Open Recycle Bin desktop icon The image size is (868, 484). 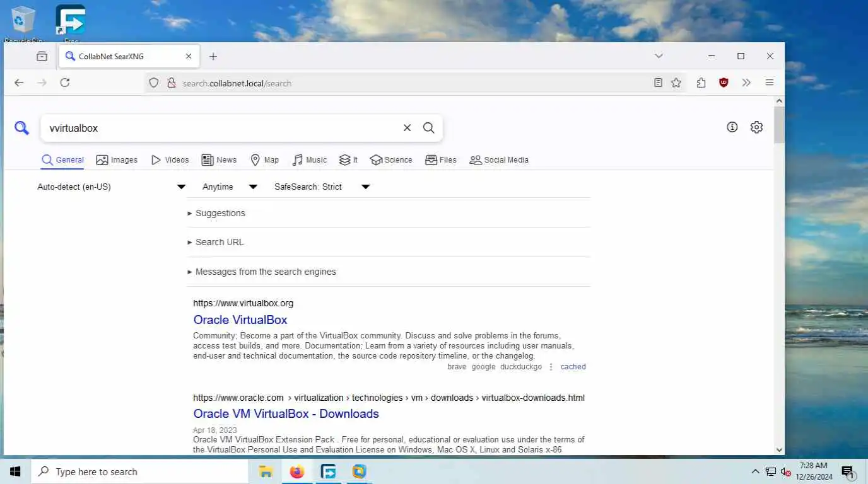point(23,23)
